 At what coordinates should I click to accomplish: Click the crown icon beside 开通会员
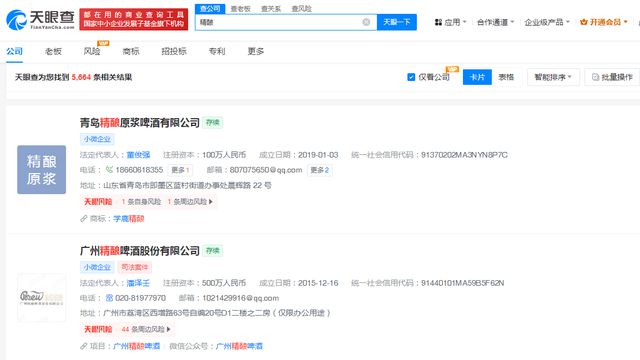pyautogui.click(x=584, y=22)
